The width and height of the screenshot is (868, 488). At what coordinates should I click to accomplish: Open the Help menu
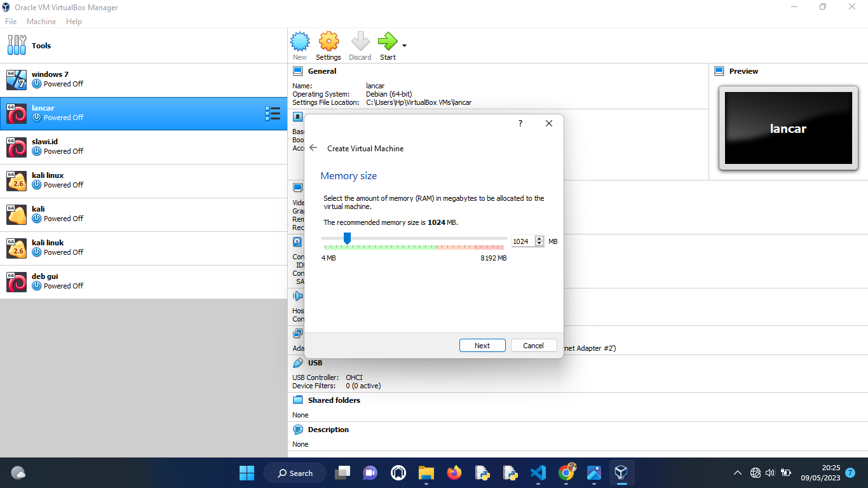pos(74,21)
